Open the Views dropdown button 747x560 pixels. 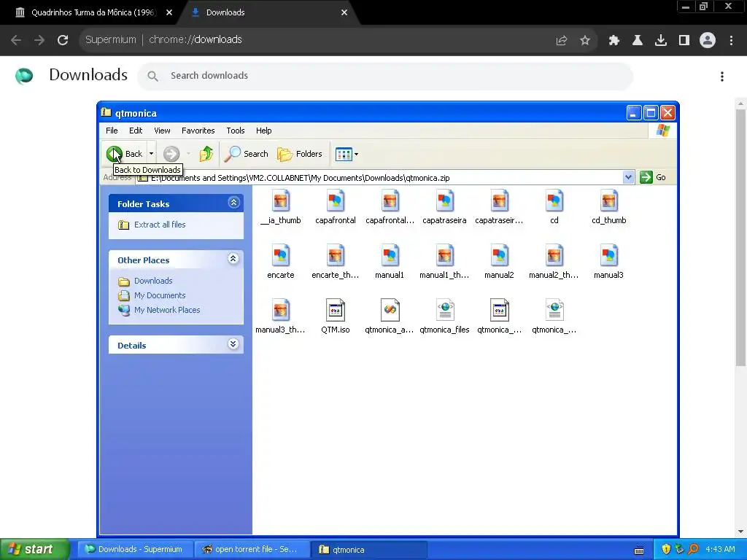(347, 154)
